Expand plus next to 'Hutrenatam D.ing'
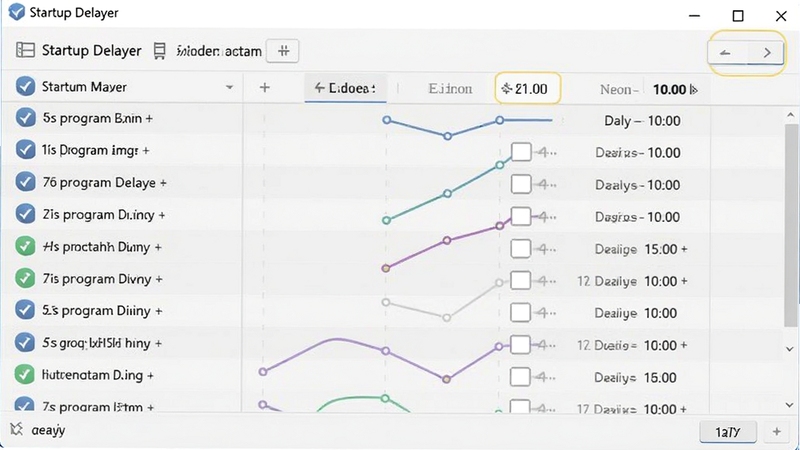Image resolution: width=800 pixels, height=450 pixels. [x=150, y=376]
